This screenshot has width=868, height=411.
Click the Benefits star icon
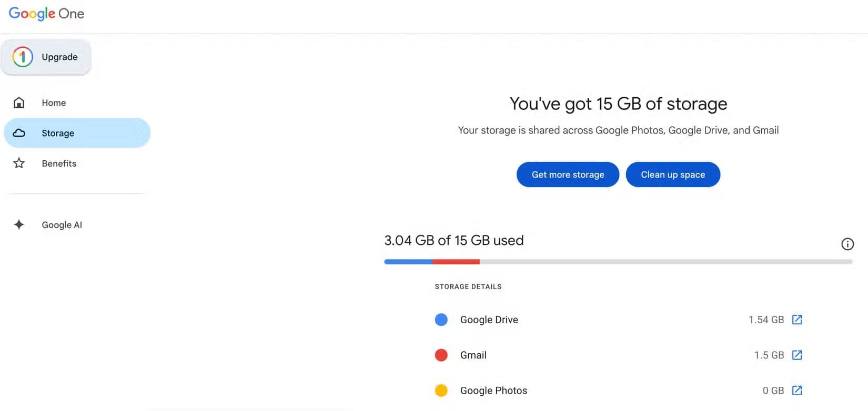pos(19,163)
